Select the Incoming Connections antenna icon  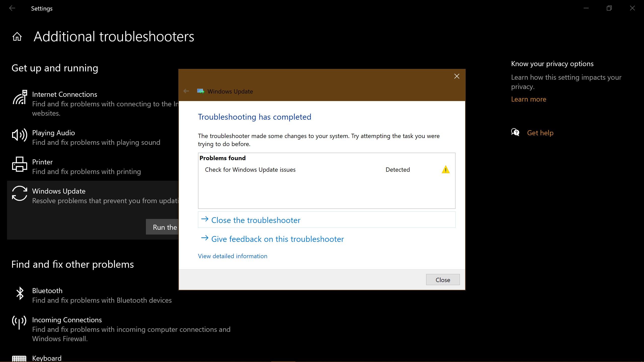click(19, 323)
